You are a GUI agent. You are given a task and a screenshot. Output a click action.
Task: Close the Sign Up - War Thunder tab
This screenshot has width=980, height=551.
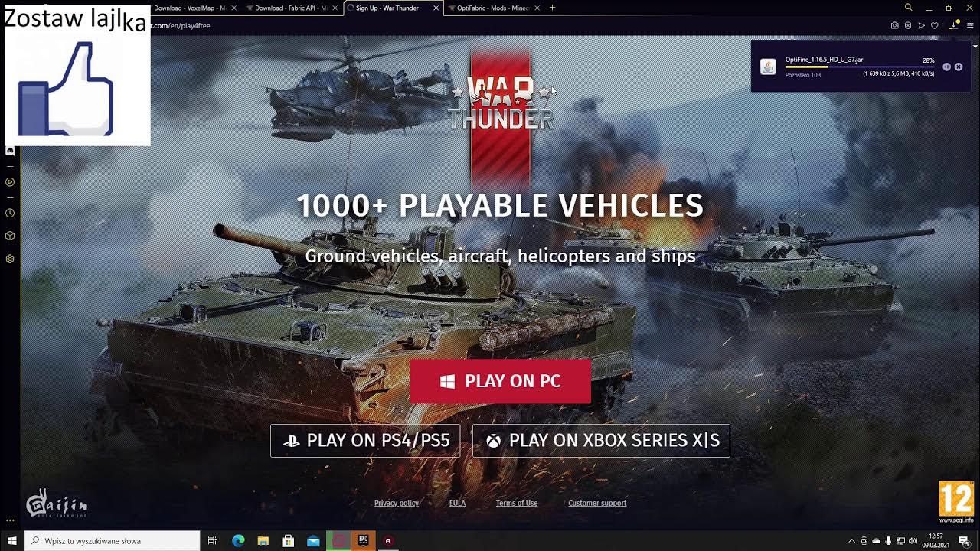436,8
